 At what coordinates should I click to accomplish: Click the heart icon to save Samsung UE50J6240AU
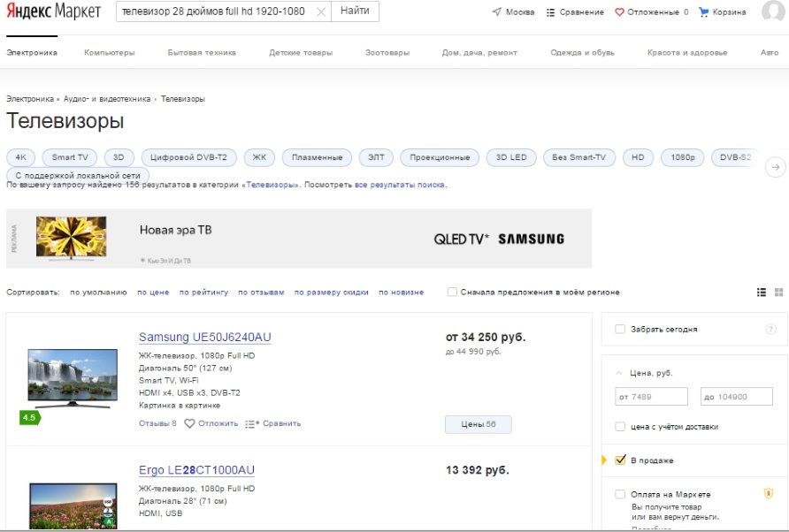[x=189, y=423]
